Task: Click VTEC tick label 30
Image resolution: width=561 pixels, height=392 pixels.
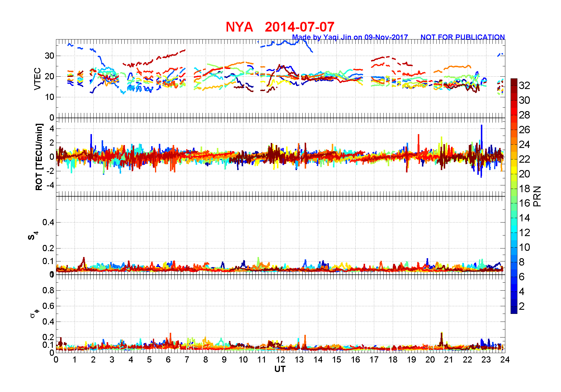Action: pos(49,56)
